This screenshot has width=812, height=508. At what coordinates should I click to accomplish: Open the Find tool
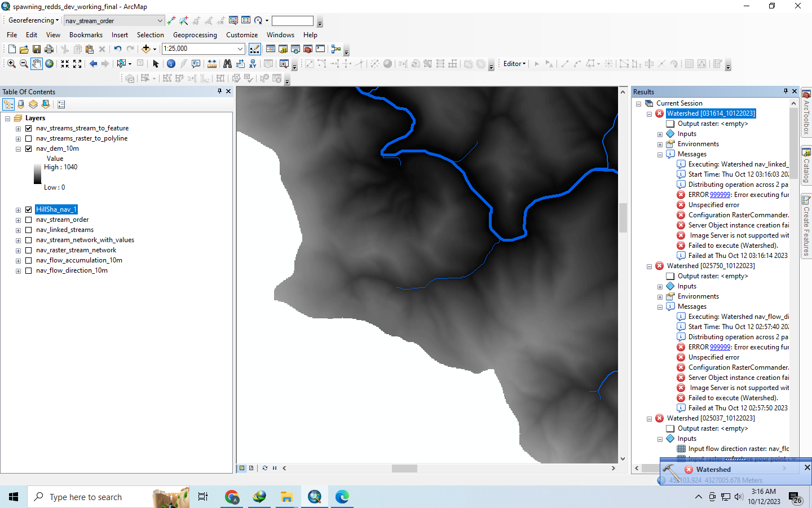[228, 64]
